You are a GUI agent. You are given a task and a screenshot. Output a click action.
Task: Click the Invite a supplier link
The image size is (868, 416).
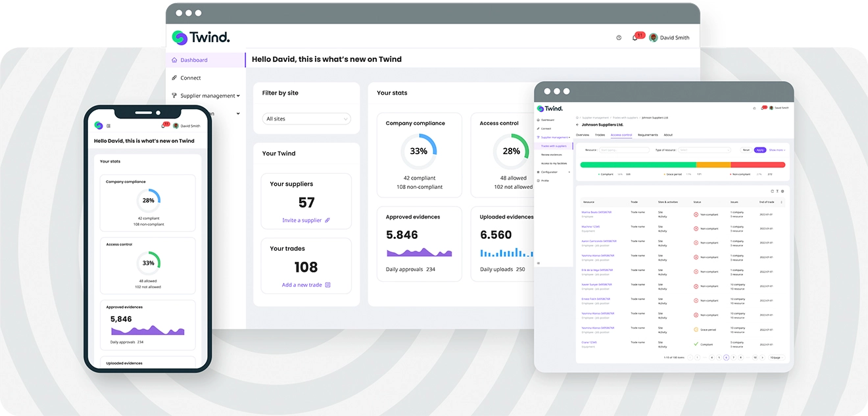(306, 221)
